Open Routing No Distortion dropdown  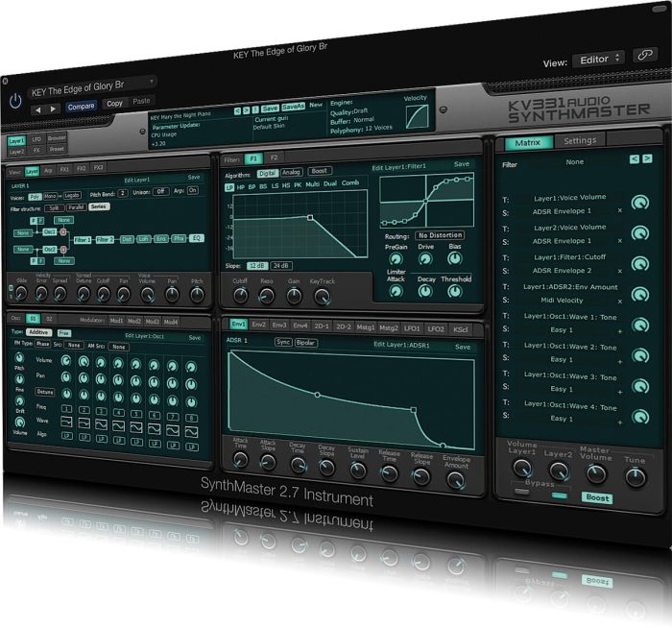(x=440, y=235)
